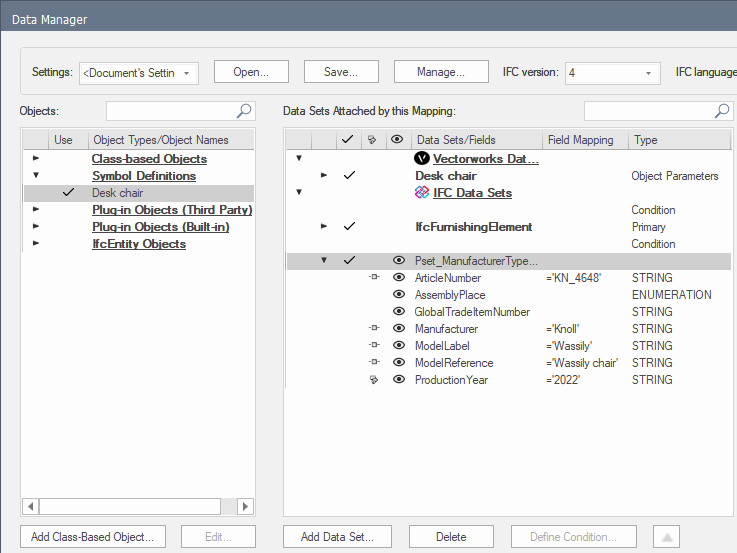The width and height of the screenshot is (737, 553).
Task: Toggle visibility eye for GlobalTradeItemNumber
Action: [x=398, y=312]
